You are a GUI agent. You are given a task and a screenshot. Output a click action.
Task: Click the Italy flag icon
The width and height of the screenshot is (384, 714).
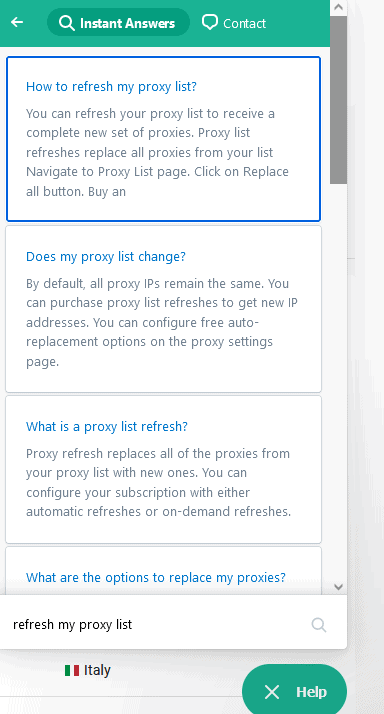point(72,670)
